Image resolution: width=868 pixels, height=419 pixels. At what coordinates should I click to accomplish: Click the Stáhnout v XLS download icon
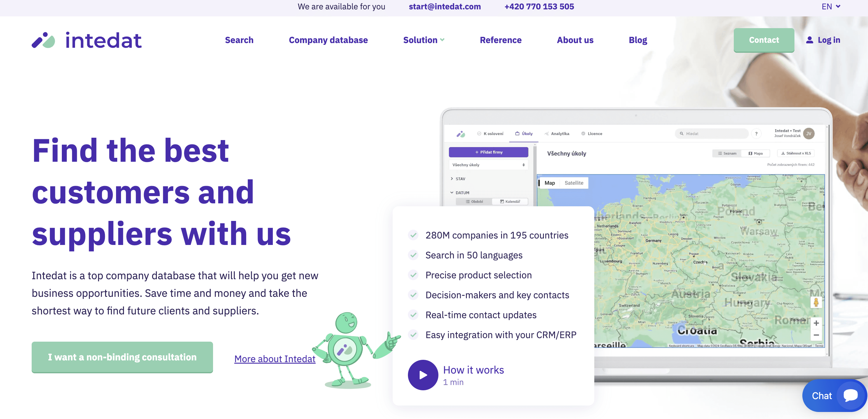[783, 153]
